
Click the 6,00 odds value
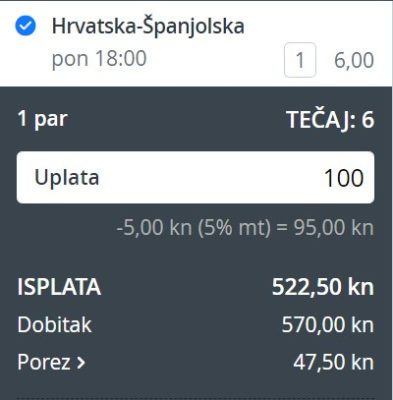[354, 61]
